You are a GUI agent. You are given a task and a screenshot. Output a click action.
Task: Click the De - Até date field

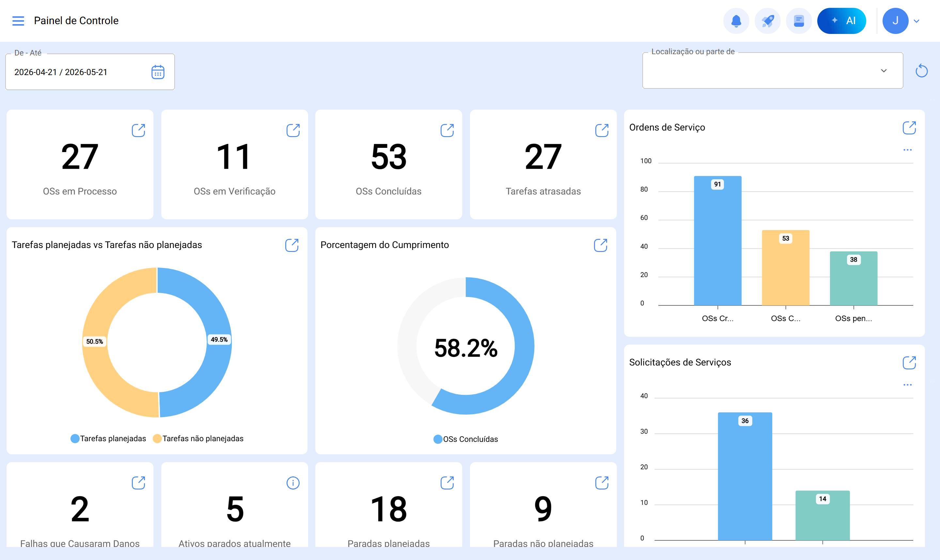[90, 72]
